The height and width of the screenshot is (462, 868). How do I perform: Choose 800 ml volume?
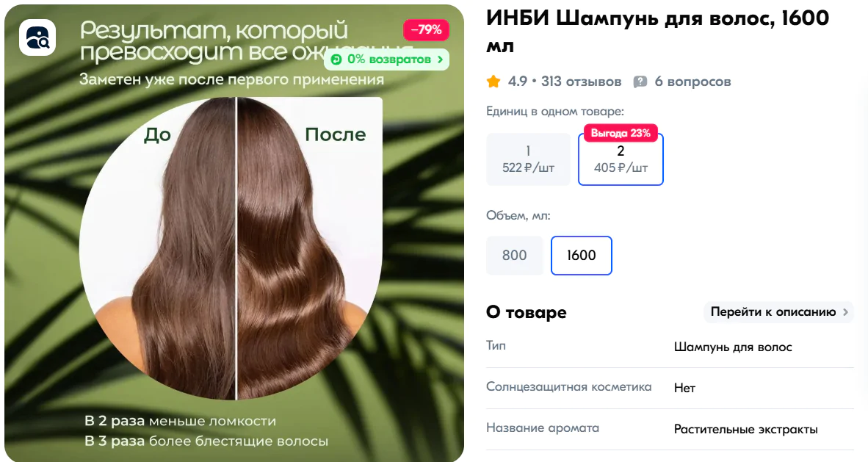pyautogui.click(x=514, y=256)
